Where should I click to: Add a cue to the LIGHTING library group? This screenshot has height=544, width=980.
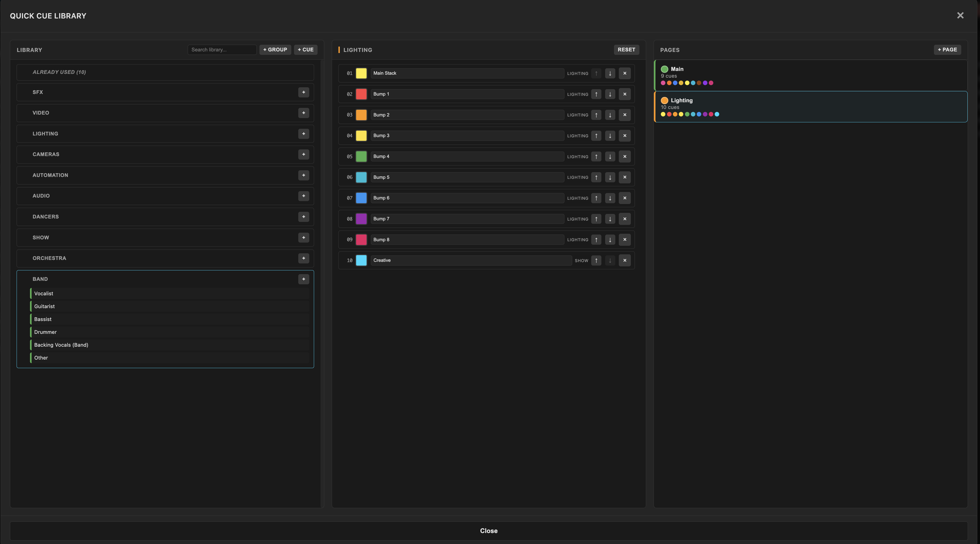[304, 134]
